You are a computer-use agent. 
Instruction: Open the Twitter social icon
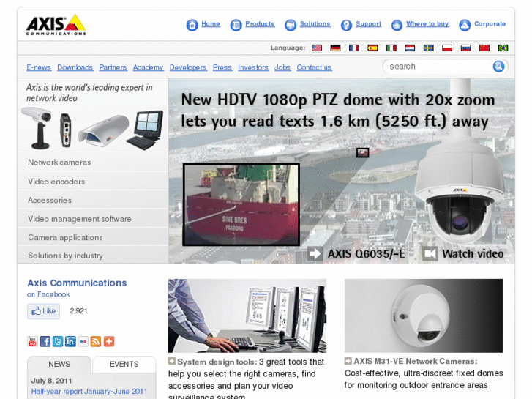coord(58,341)
